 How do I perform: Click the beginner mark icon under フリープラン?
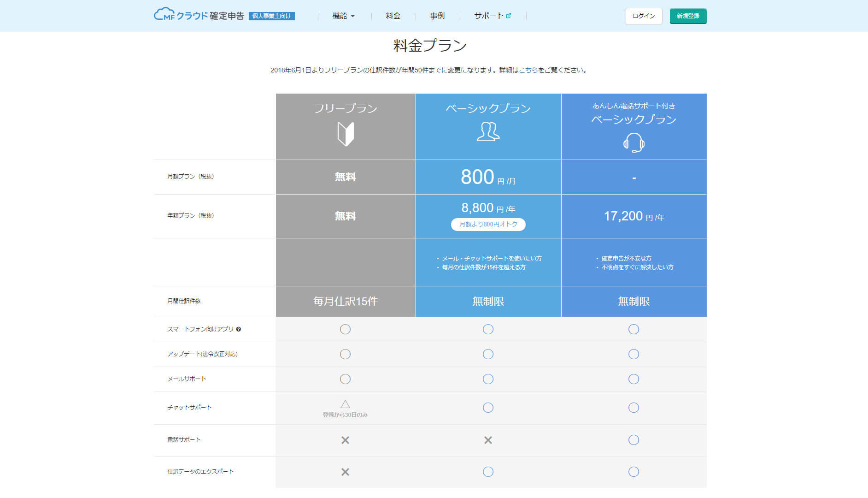[346, 134]
